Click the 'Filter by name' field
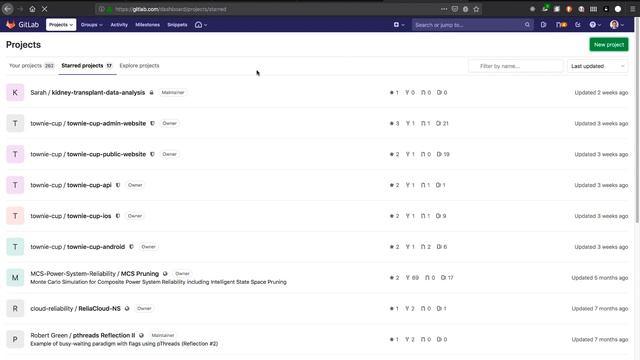 [x=516, y=66]
